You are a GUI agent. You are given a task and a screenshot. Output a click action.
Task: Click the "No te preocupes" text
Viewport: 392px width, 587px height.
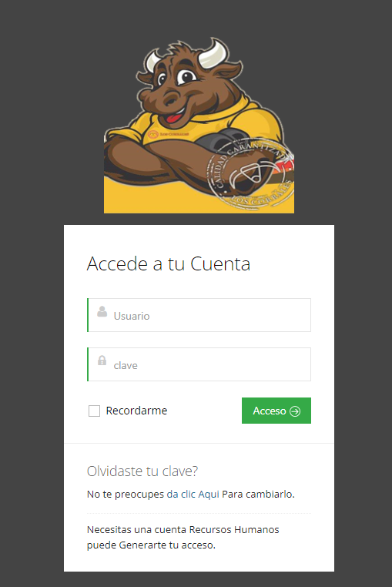[x=126, y=494]
